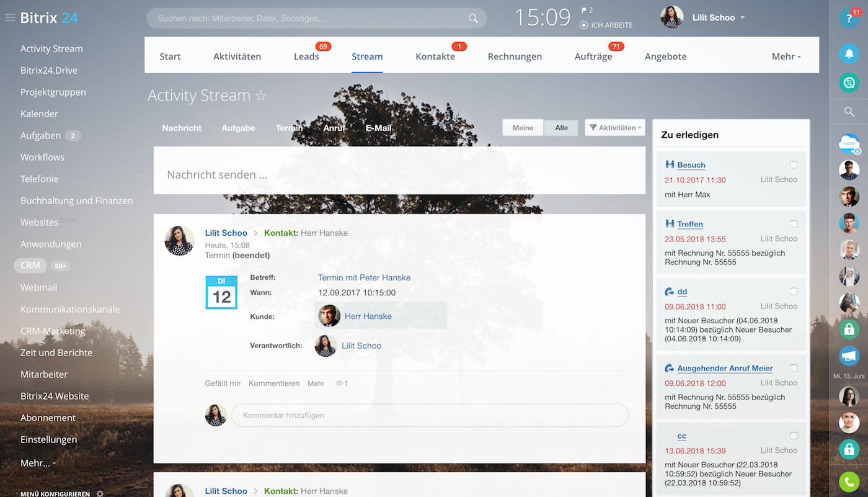Screen dimensions: 868x497
Task: Open Termin mit Peter Hanske link
Action: pyautogui.click(x=364, y=277)
